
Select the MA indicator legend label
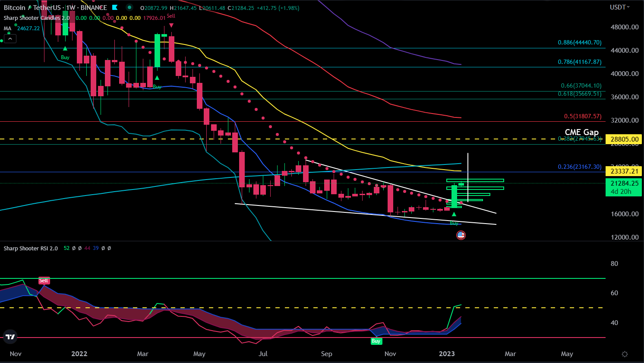pyautogui.click(x=7, y=28)
